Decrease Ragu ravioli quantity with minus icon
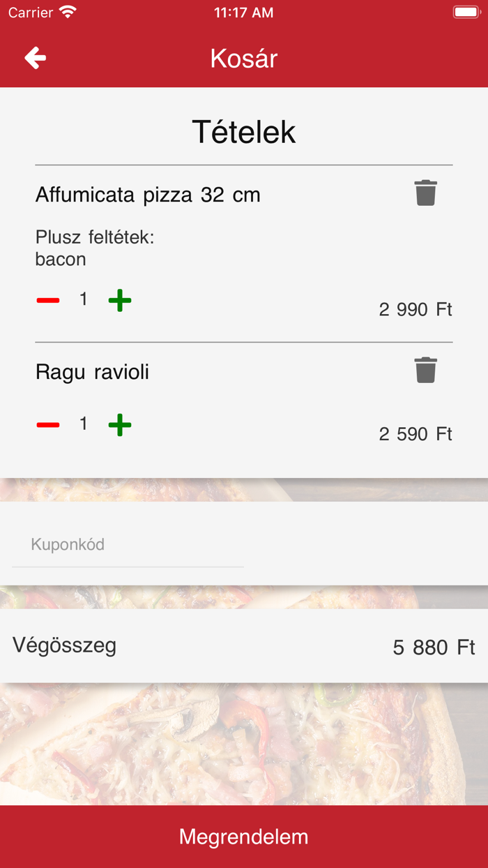 (47, 424)
